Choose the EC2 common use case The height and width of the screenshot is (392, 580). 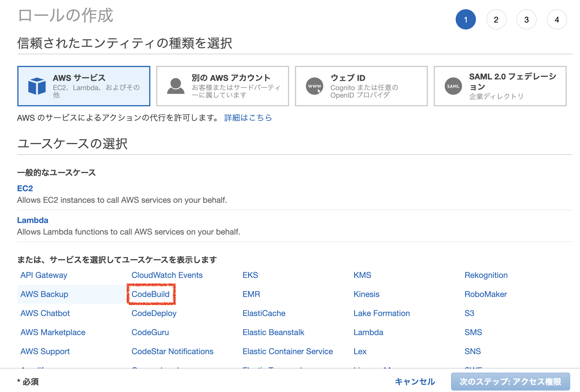click(25, 188)
